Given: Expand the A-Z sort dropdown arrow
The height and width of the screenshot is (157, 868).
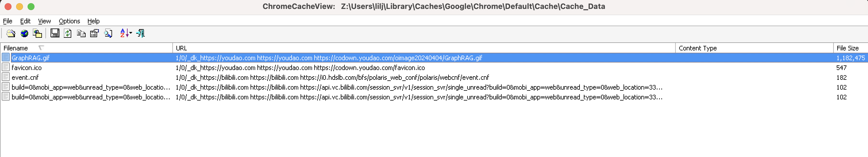Looking at the screenshot, I should tap(131, 33).
